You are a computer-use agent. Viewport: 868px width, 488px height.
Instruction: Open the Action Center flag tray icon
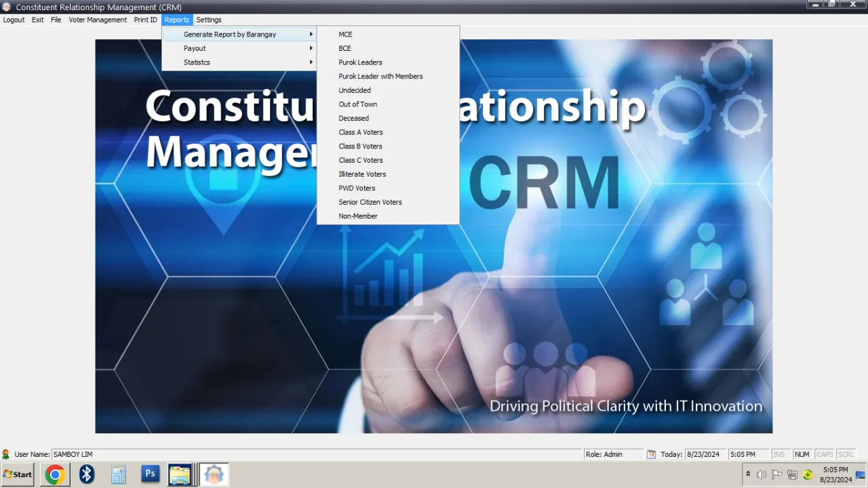coord(777,474)
